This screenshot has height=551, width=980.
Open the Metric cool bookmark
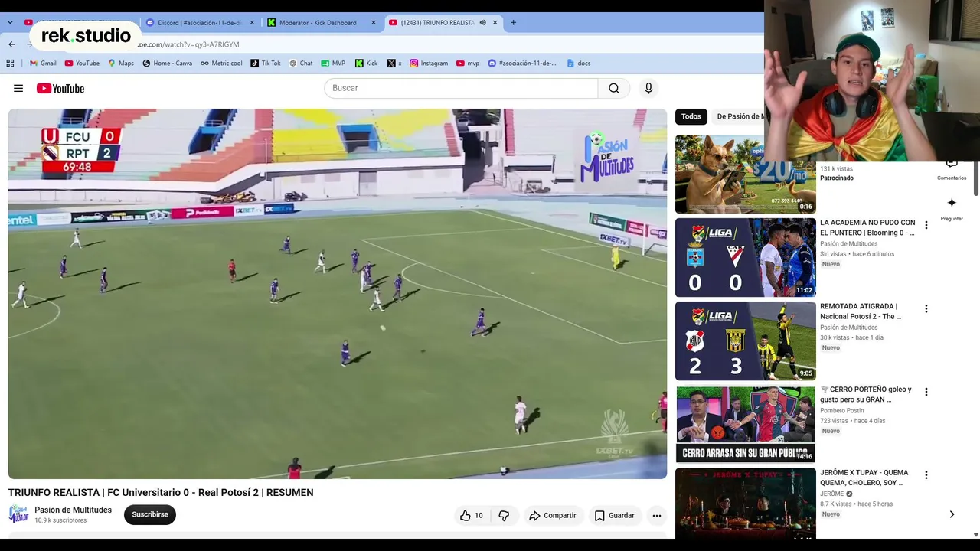[221, 64]
